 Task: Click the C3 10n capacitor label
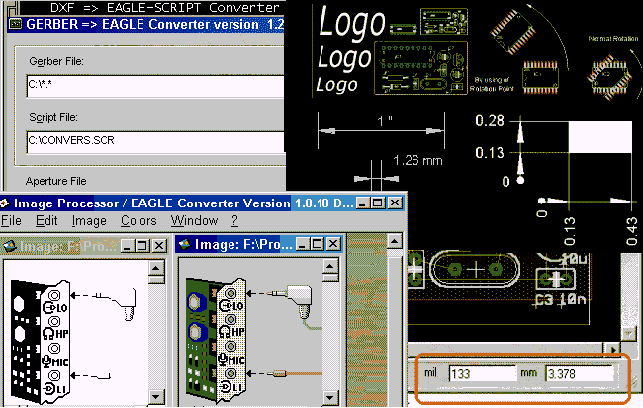(559, 300)
